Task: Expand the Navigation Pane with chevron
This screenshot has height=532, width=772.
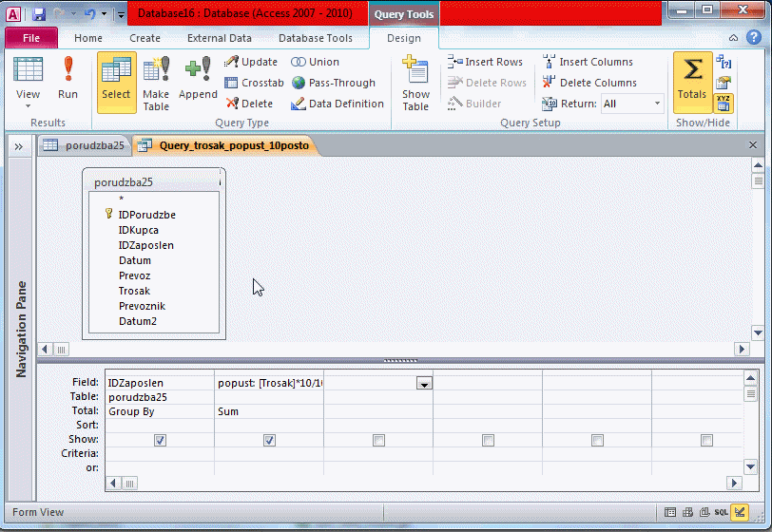Action: point(18,145)
